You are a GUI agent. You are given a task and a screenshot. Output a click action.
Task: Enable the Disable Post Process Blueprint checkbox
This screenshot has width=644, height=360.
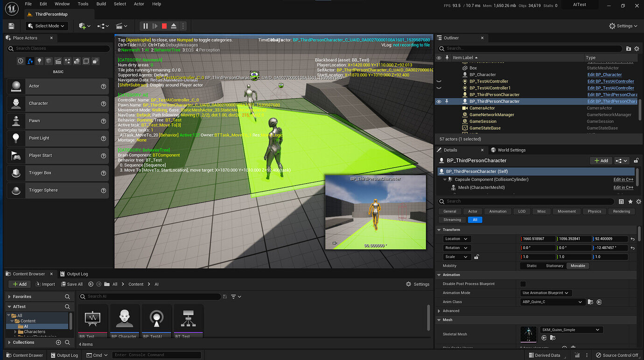point(523,284)
